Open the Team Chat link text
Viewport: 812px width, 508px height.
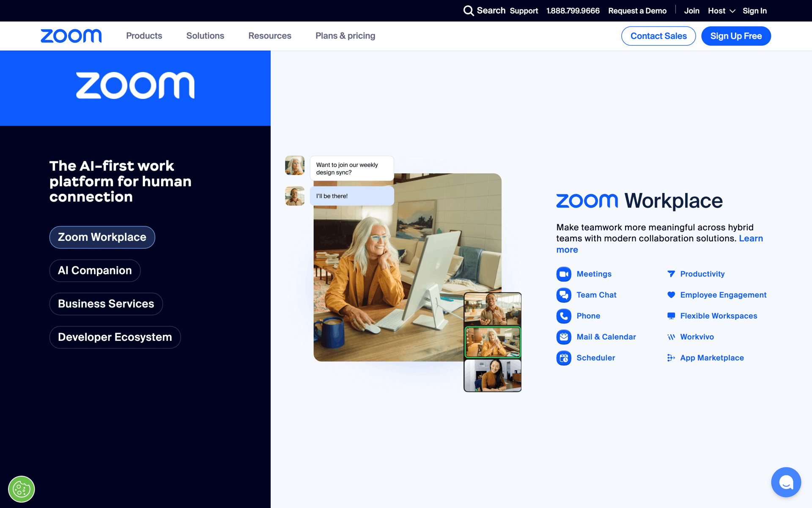(x=596, y=295)
